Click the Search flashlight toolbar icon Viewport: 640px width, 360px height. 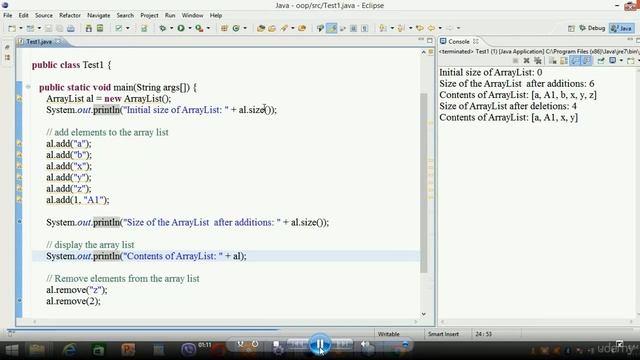coord(284,28)
